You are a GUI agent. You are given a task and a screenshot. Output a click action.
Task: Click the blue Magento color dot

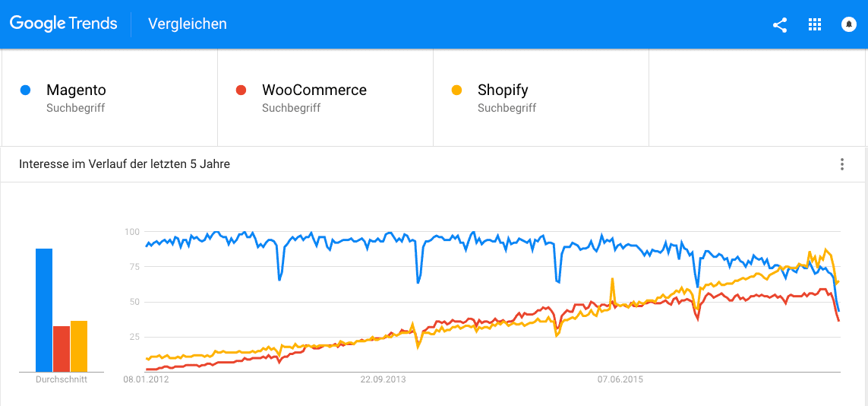pyautogui.click(x=26, y=90)
